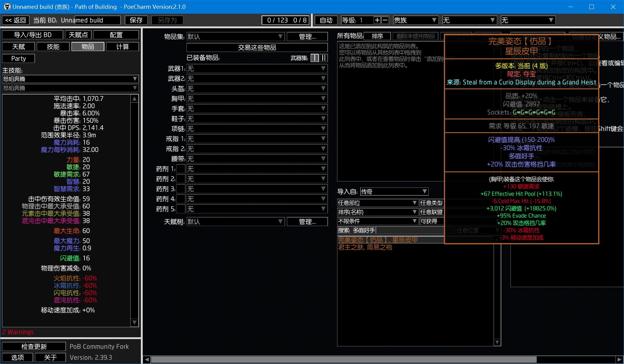Click the horizontal scrollbar thumb

344,360
